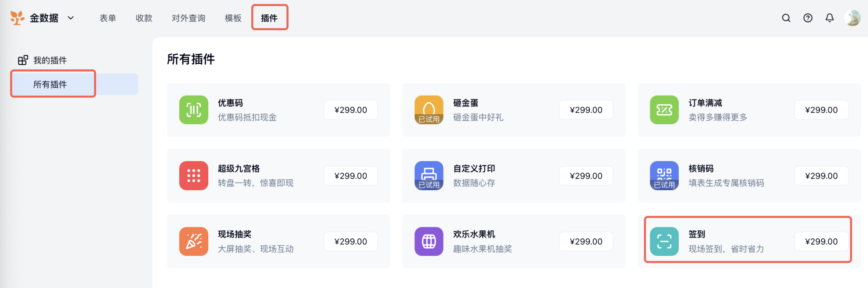Expand the dropdown arrow beside 金数据
868x288 pixels.
[x=71, y=18]
